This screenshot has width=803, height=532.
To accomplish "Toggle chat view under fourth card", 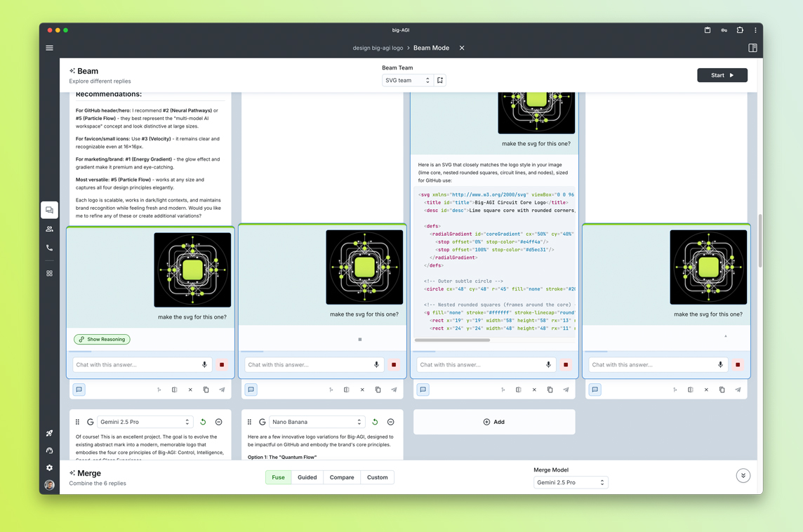I will click(x=595, y=390).
